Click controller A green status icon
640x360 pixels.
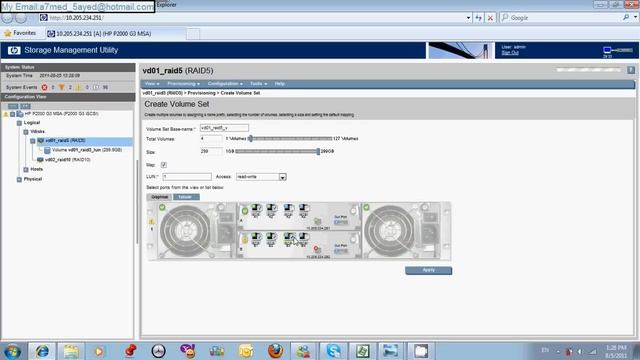coord(244,211)
